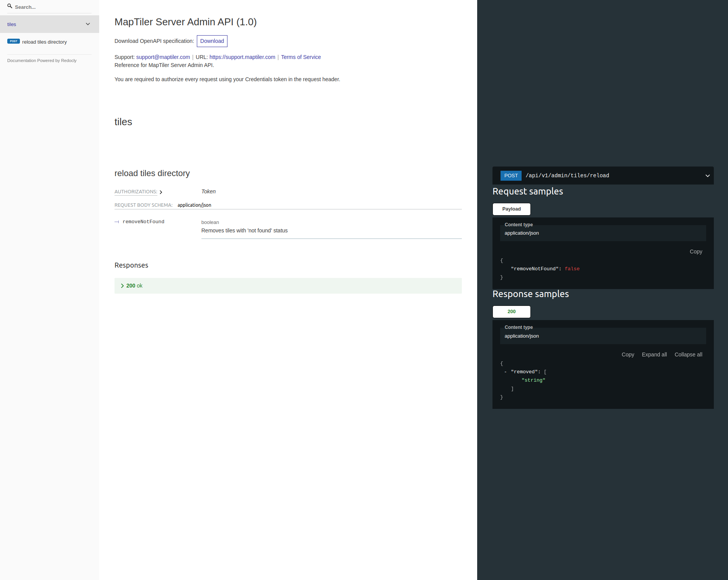The width and height of the screenshot is (728, 580).
Task: Open Terms of Service link
Action: (301, 57)
